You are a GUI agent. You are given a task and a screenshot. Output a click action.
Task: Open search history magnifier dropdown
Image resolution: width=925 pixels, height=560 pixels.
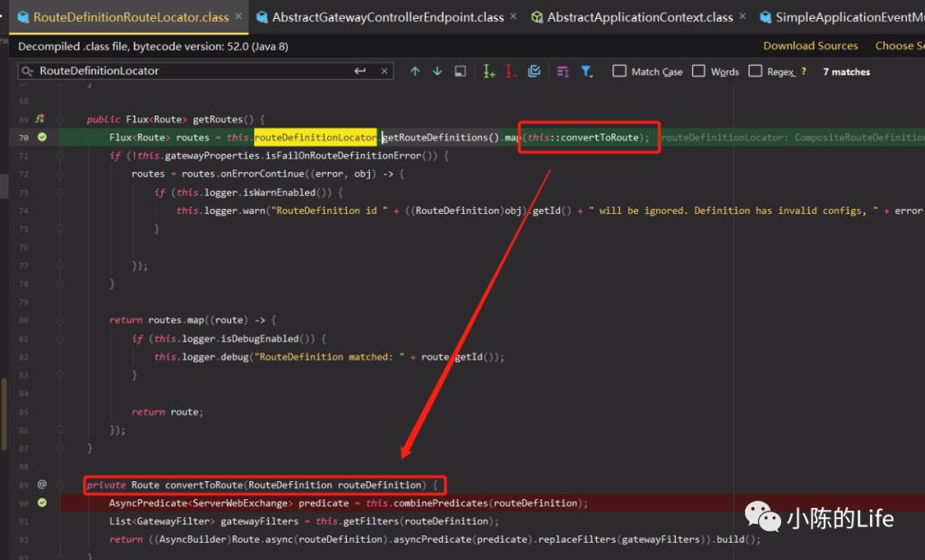tap(27, 71)
